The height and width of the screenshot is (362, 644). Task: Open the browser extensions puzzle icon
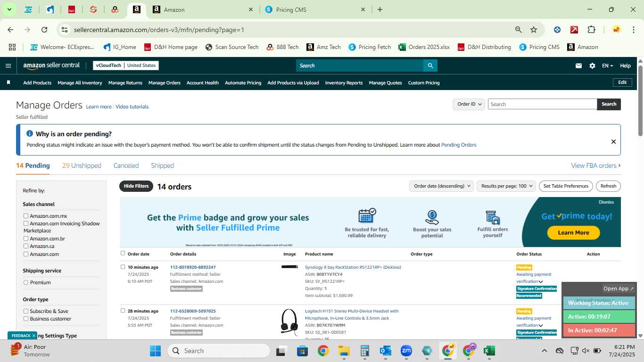pos(591,30)
